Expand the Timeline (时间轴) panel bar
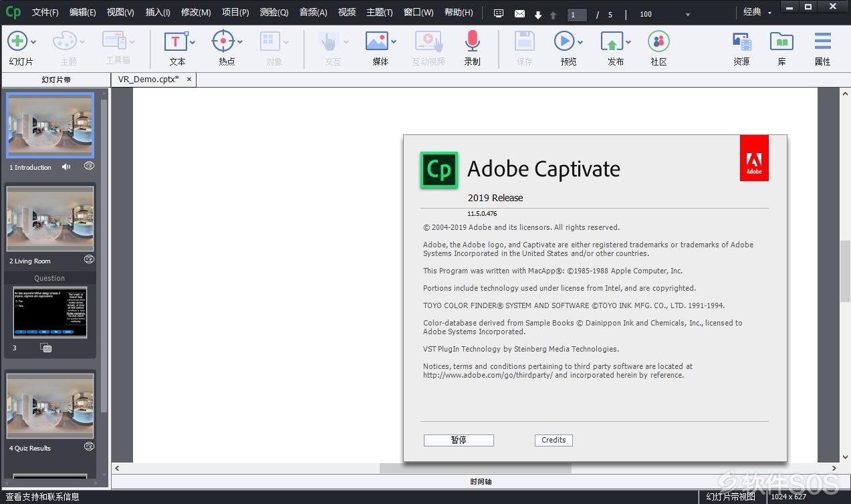Viewport: 851px width, 504px height. [x=481, y=481]
